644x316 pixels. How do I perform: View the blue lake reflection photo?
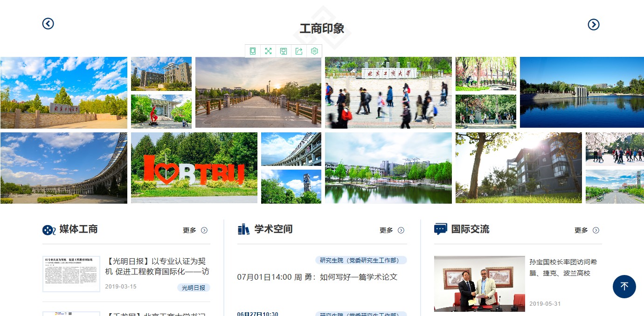click(x=582, y=92)
